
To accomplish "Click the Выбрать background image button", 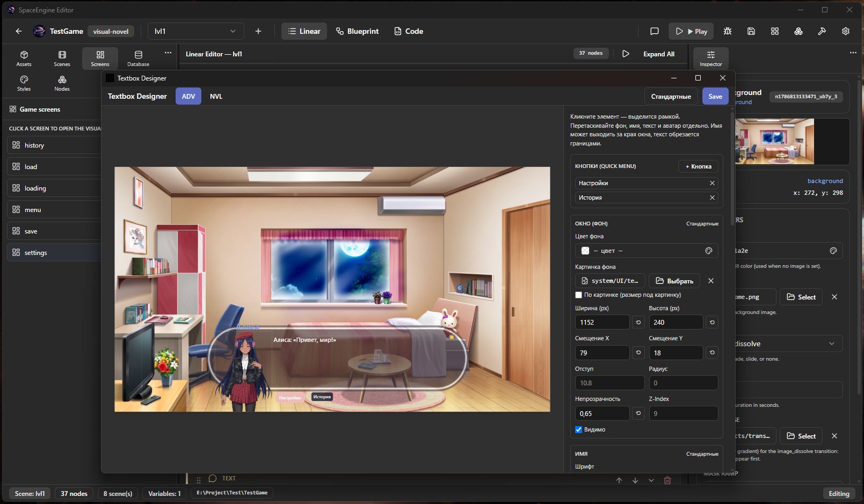I will point(674,281).
